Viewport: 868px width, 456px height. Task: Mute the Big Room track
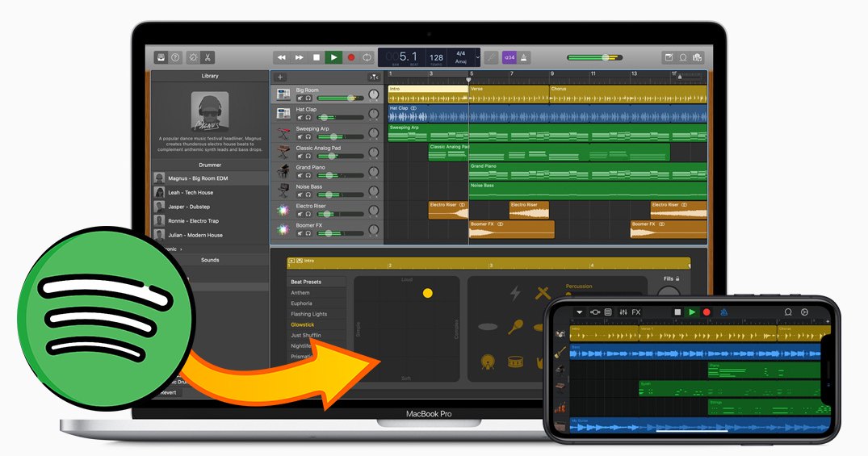point(300,98)
